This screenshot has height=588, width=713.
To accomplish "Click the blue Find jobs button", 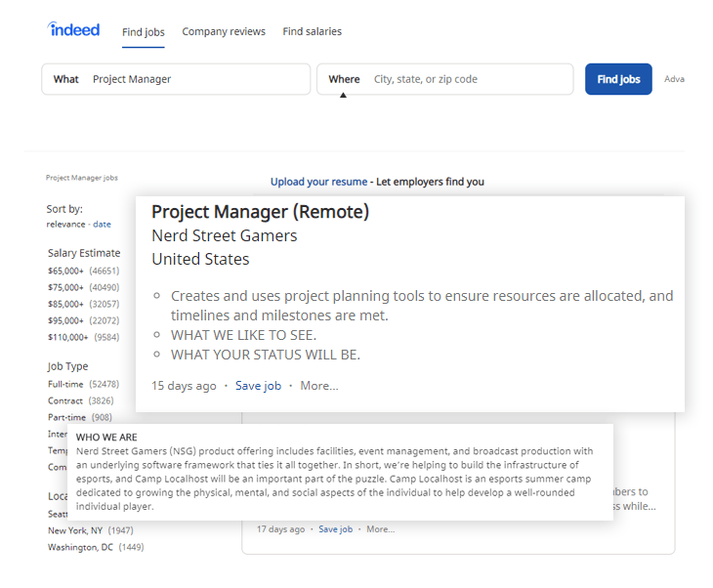I will click(x=618, y=79).
